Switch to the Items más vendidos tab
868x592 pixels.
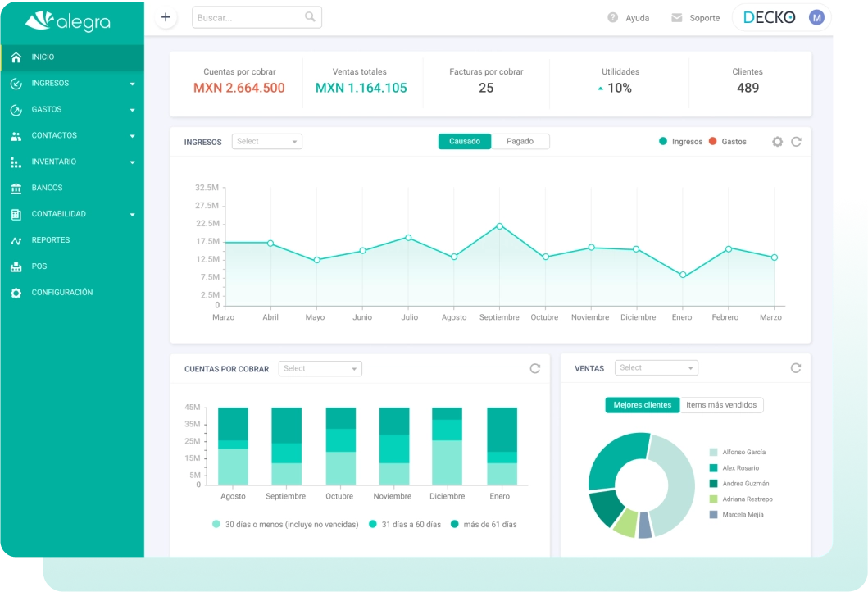tap(721, 404)
